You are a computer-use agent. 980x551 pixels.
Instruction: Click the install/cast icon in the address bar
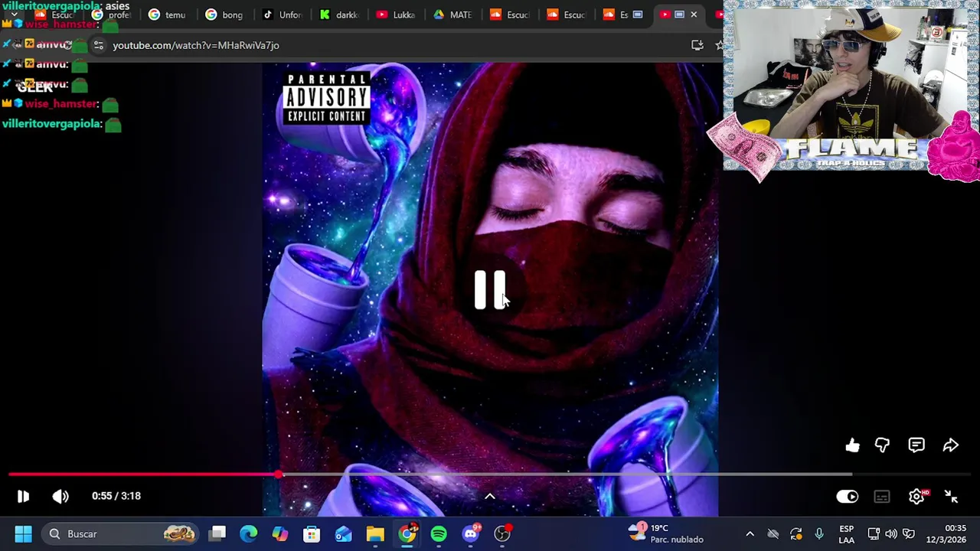[697, 45]
